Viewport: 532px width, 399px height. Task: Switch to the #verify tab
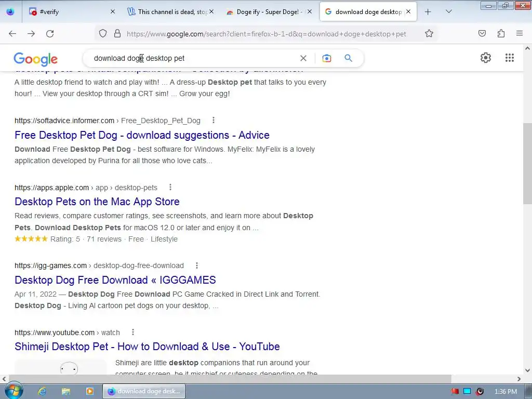[x=70, y=11]
